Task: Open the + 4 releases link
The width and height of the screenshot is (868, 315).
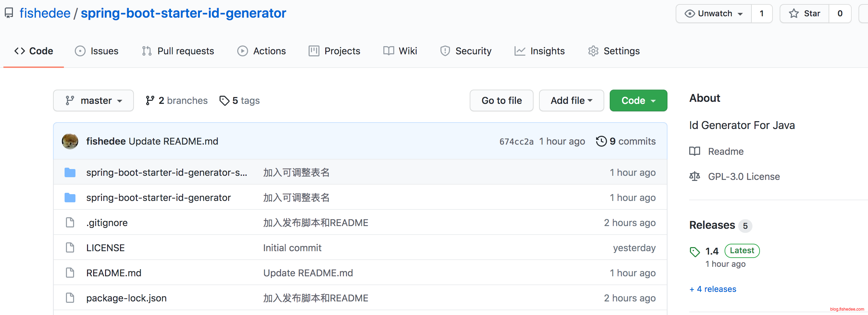Action: coord(713,289)
